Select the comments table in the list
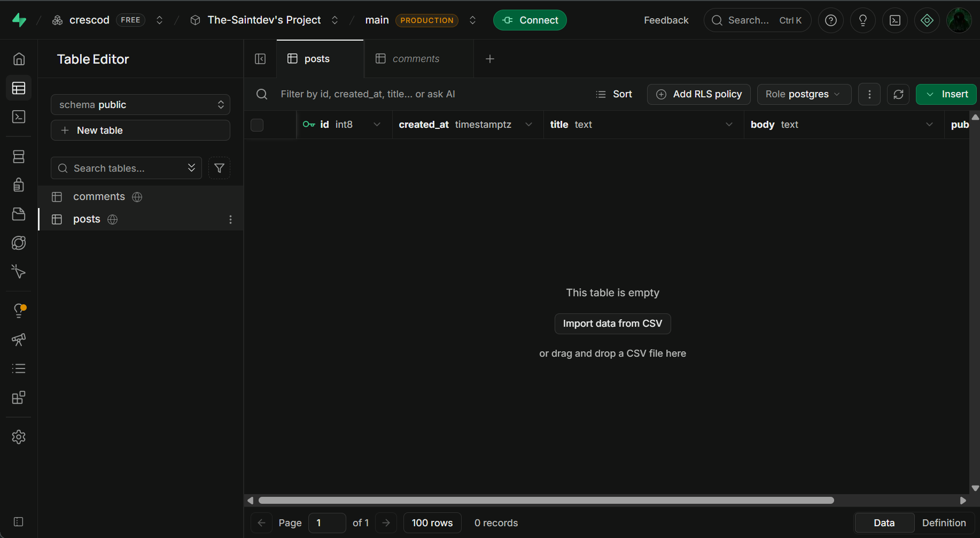The width and height of the screenshot is (980, 538). click(x=141, y=197)
